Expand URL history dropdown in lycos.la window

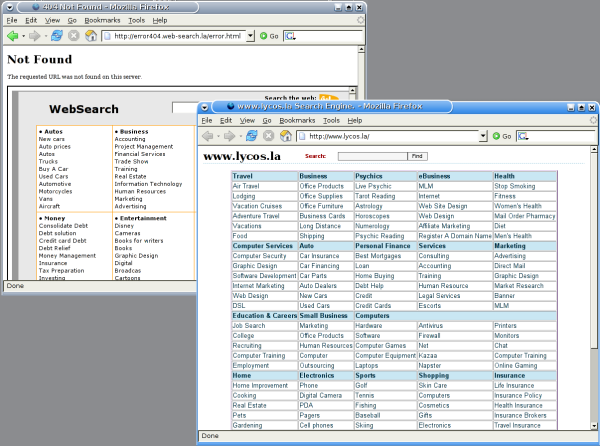[x=483, y=136]
